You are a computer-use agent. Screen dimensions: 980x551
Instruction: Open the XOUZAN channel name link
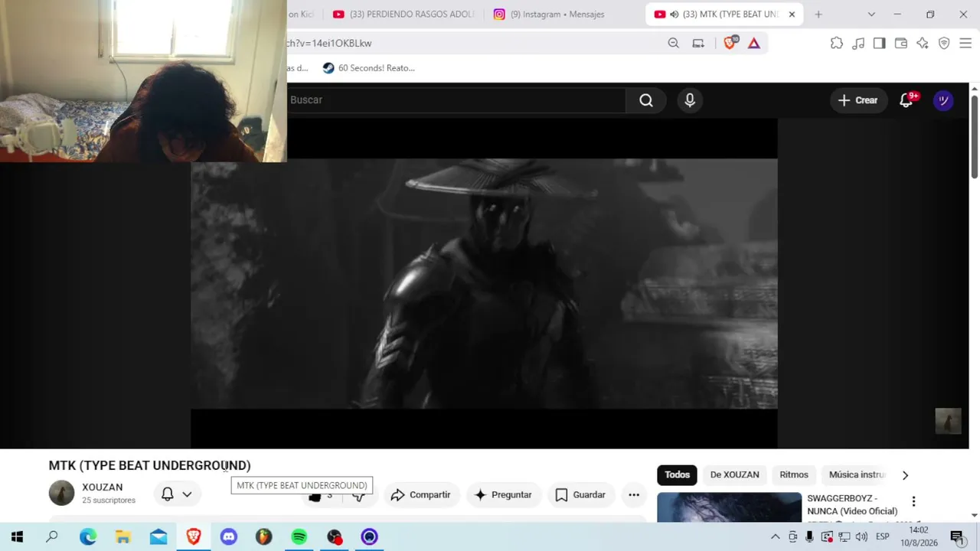click(x=102, y=487)
